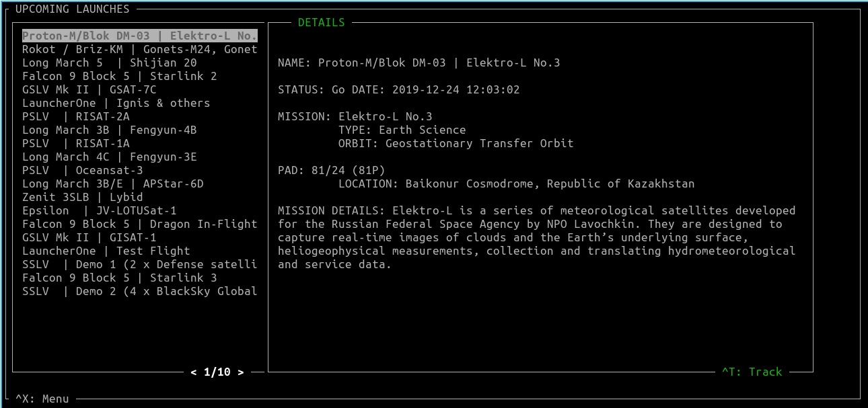The width and height of the screenshot is (868, 408).
Task: Select Falcon 9 Block 5 | Dragon In-Flight row
Action: (x=140, y=224)
